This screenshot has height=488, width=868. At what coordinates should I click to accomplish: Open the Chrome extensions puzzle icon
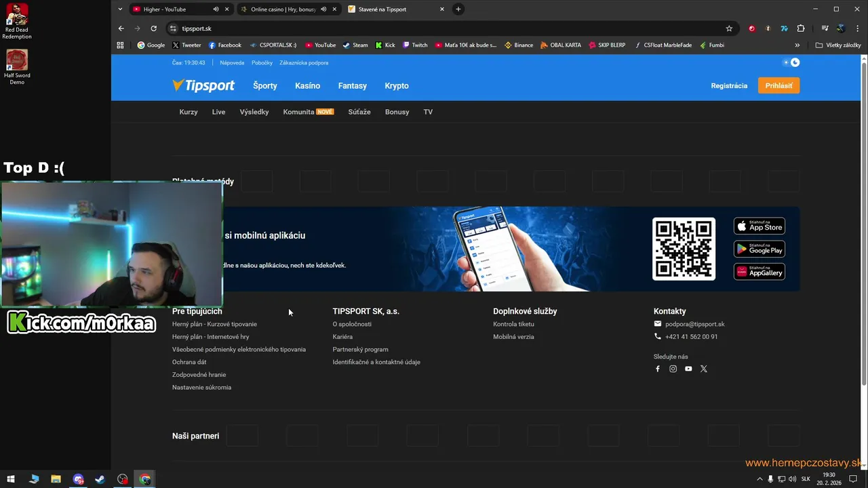click(801, 28)
